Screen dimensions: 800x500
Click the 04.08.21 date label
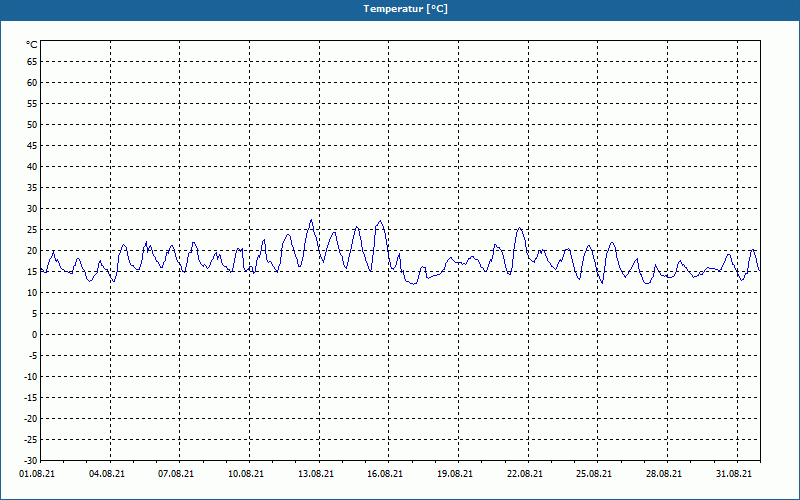pyautogui.click(x=107, y=474)
